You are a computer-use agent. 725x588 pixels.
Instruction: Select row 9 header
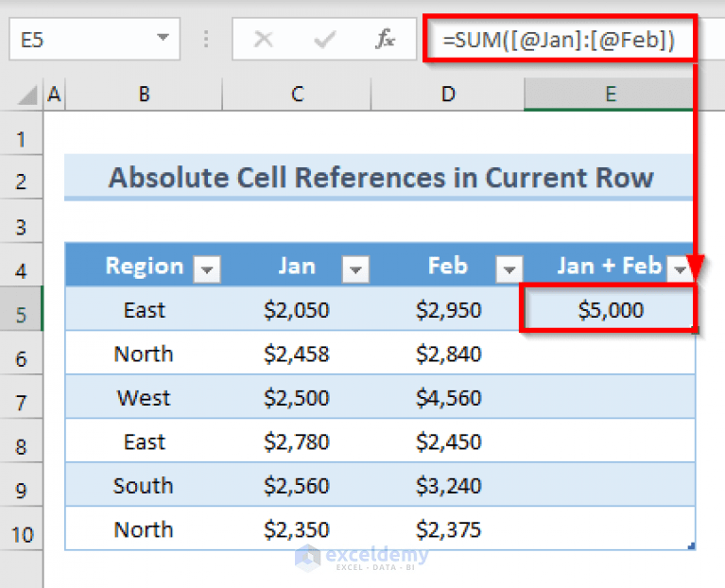pos(22,484)
